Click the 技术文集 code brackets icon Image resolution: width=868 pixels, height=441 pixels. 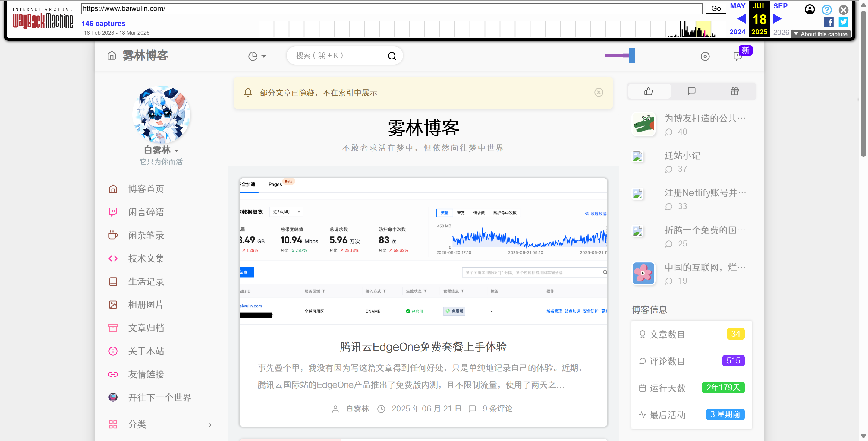113,259
